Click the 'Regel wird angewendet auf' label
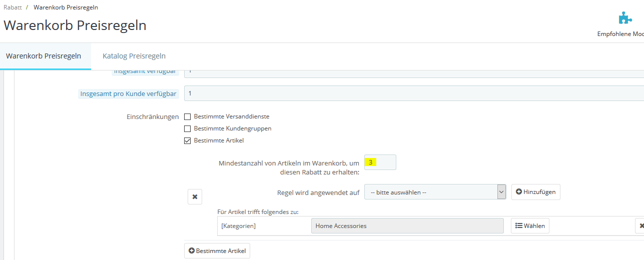This screenshot has height=260, width=644. pos(318,192)
